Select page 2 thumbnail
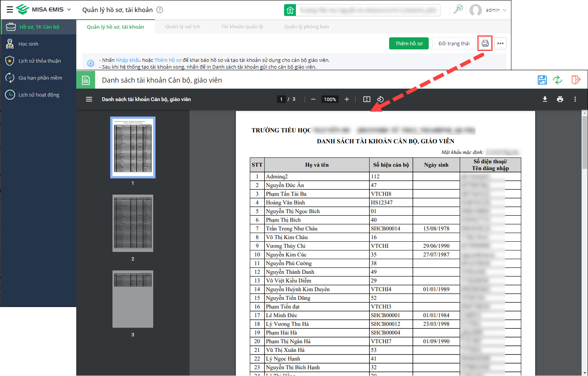The height and width of the screenshot is (376, 588). pyautogui.click(x=133, y=223)
